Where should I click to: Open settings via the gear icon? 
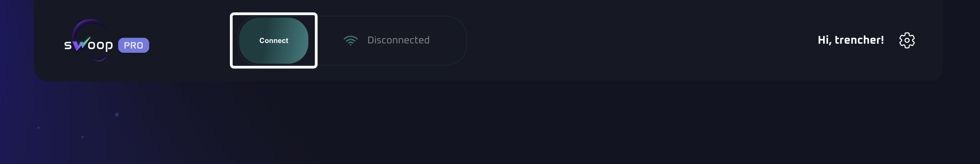coord(907,40)
